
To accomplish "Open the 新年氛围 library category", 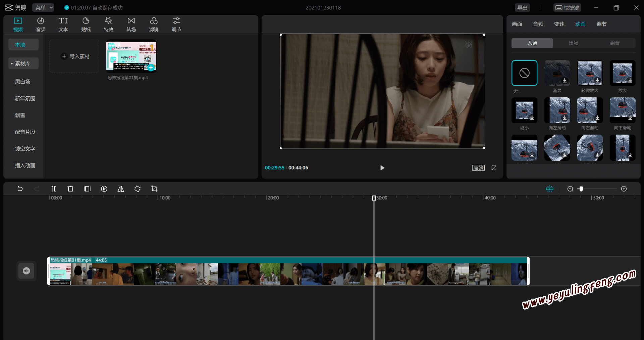I will 25,98.
